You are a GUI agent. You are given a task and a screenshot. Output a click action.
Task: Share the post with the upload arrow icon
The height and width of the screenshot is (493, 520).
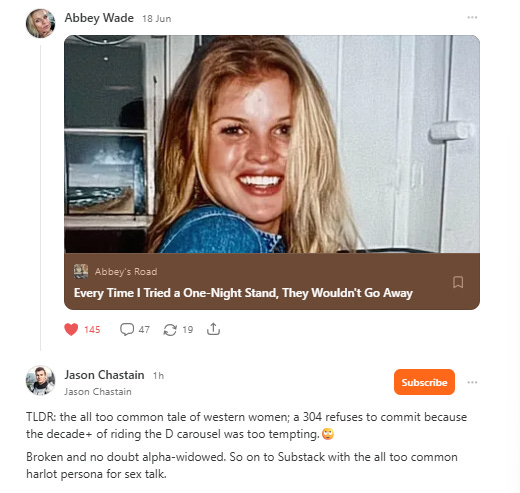coord(213,329)
